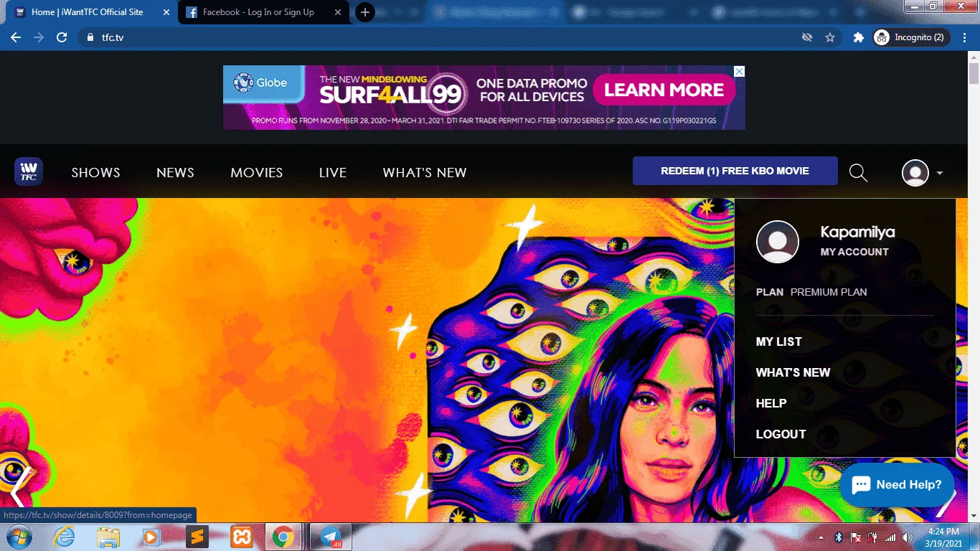Bookmark this page with star icon
The image size is (980, 551).
point(830,37)
